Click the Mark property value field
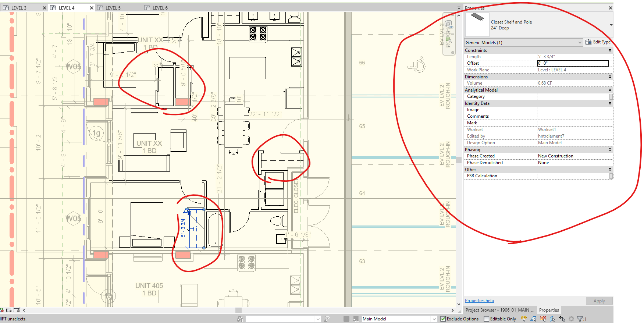Image resolution: width=644 pixels, height=323 pixels. click(x=573, y=123)
